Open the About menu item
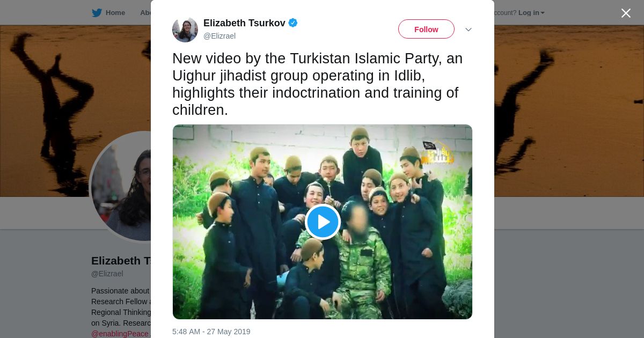 [145, 13]
